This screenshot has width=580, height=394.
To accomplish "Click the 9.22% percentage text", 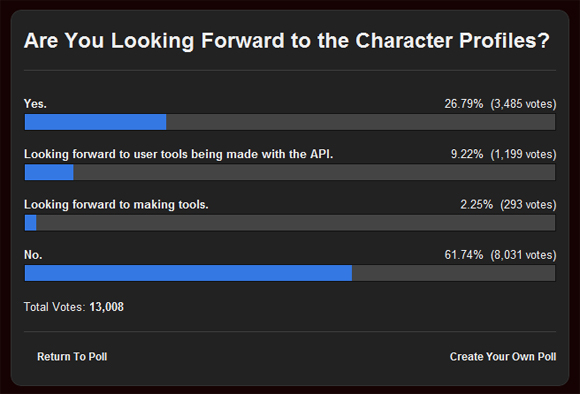I will tap(467, 154).
